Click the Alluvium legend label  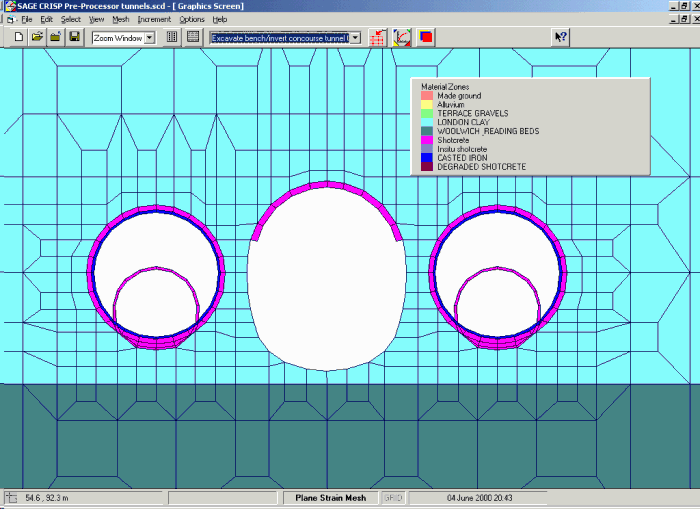coord(450,104)
